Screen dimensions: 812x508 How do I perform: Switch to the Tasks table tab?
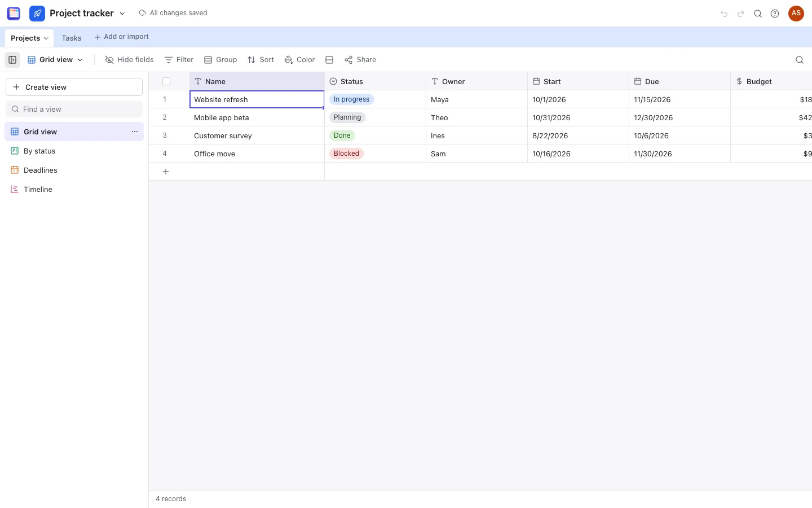[x=72, y=38]
